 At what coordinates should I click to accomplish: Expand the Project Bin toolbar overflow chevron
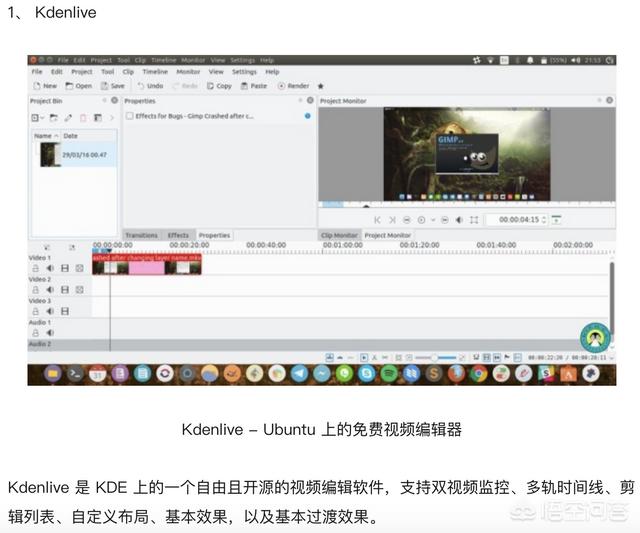point(112,118)
